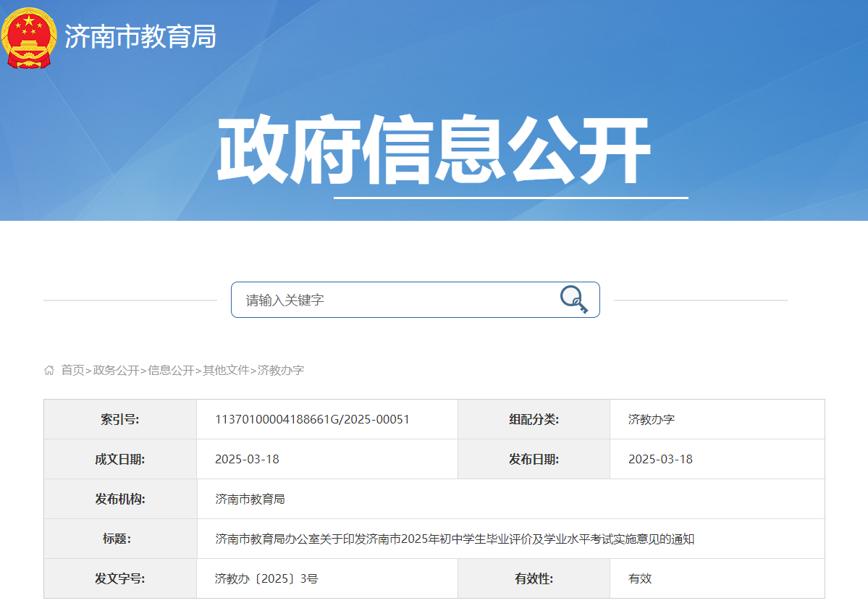Viewport: 868px width, 611px height.
Task: Open 济教办字 breadcrumb link
Action: [x=281, y=370]
